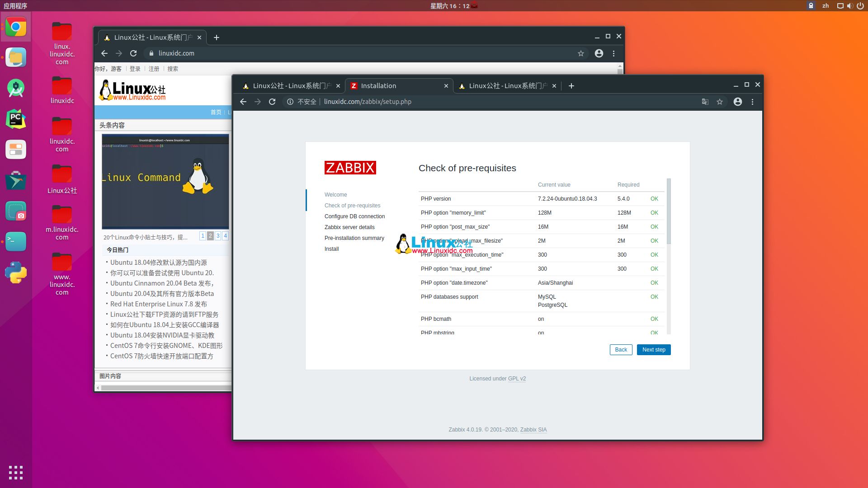Open the Linux公社 desktop folder
This screenshot has width=868, height=488.
[62, 179]
